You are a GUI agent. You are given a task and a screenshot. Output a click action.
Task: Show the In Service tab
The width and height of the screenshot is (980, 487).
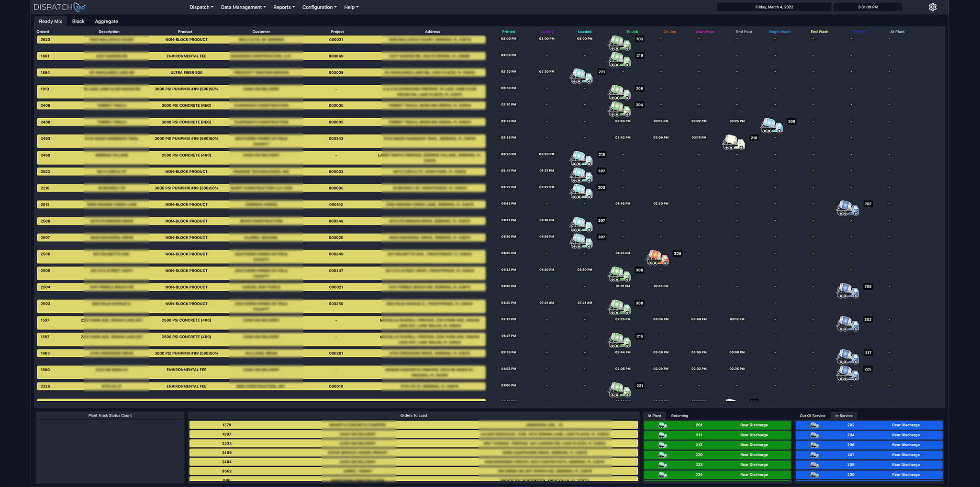click(x=844, y=416)
